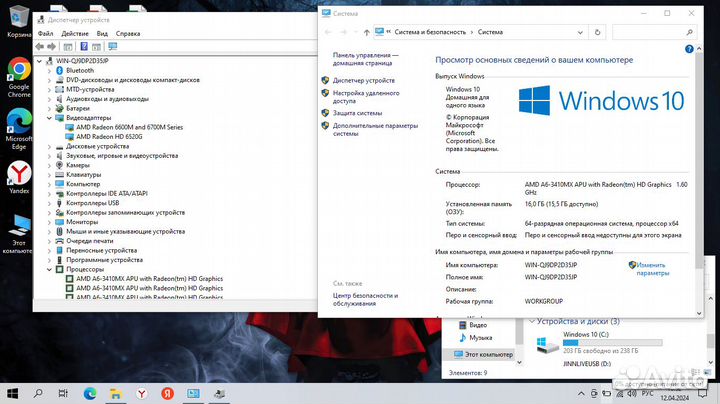Click the volume icon in system tray
The image size is (720, 404).
(632, 393)
